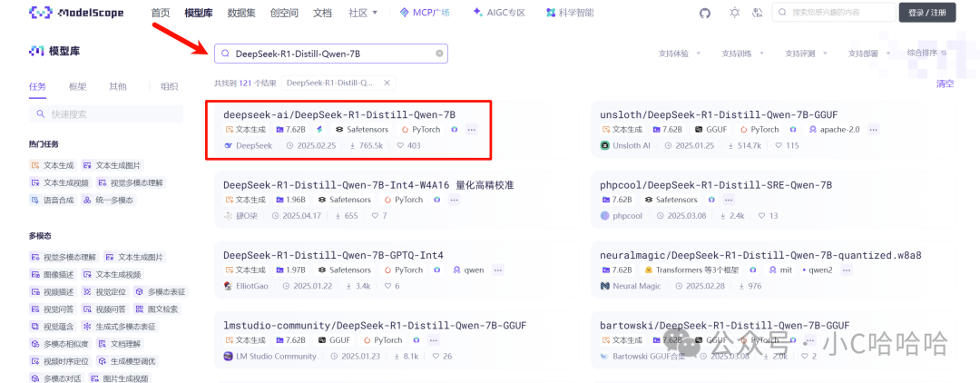Click the Neural Magic organization avatar

(x=604, y=286)
